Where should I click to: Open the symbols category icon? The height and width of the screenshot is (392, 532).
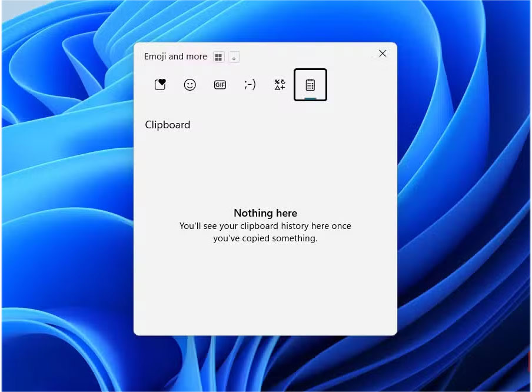pos(280,84)
